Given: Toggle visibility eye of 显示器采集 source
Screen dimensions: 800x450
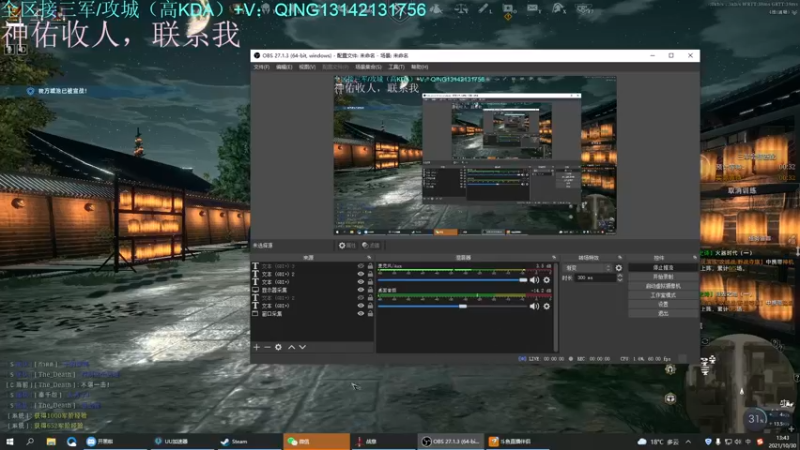Looking at the screenshot, I should click(x=361, y=290).
